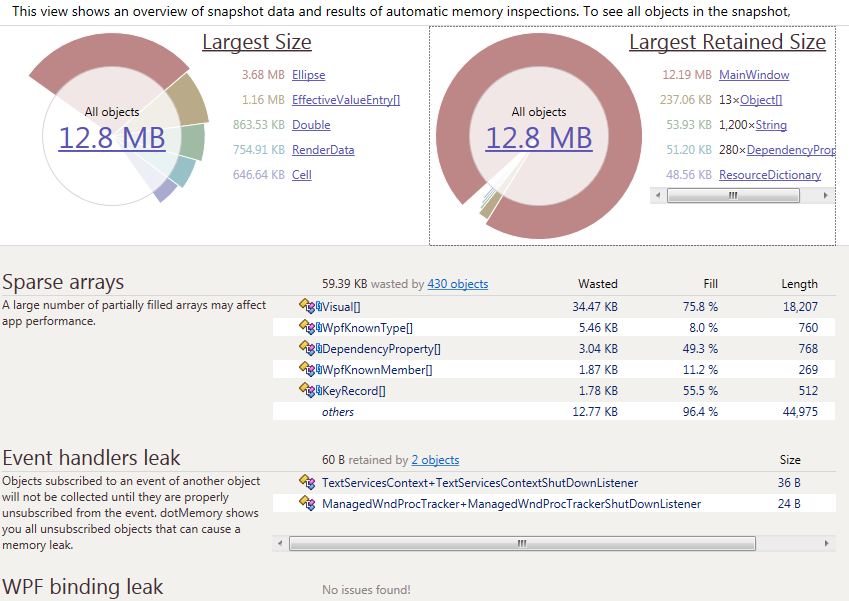Select the others row in Sparse arrays
Screen dimensions: 849x601
pos(338,411)
